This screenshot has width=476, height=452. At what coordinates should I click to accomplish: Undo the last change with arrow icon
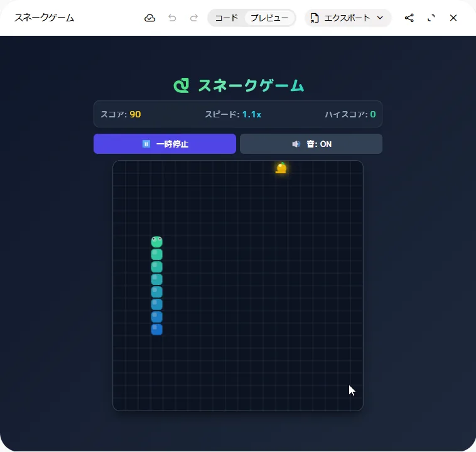pos(172,18)
